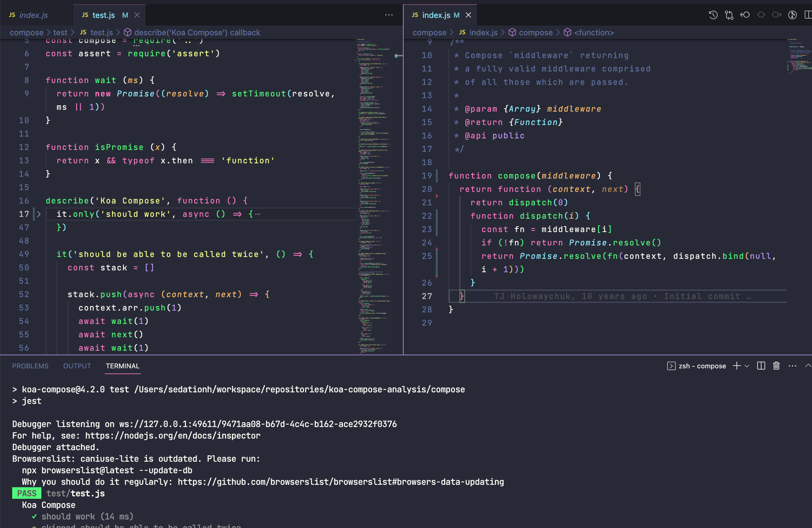
Task: Open left editor group more actions
Action: (389, 15)
